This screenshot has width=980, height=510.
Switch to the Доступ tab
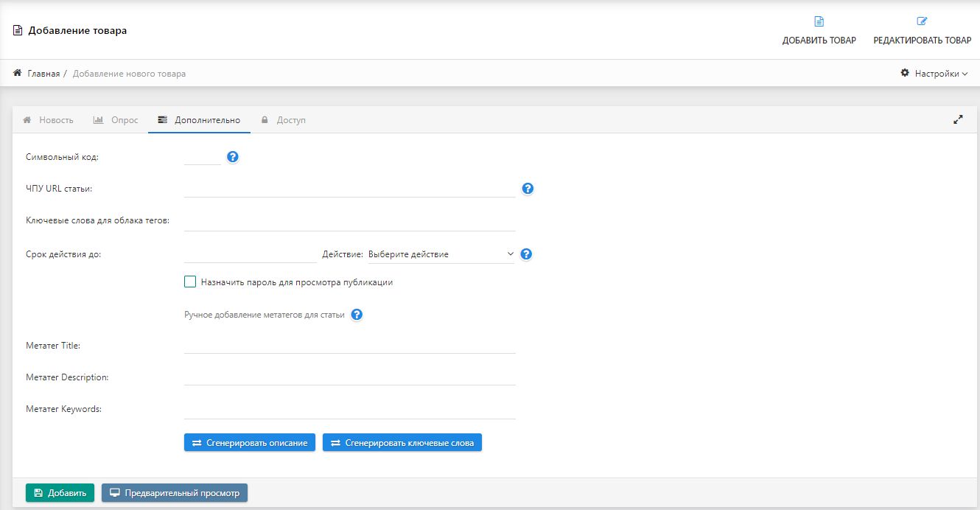click(x=283, y=120)
